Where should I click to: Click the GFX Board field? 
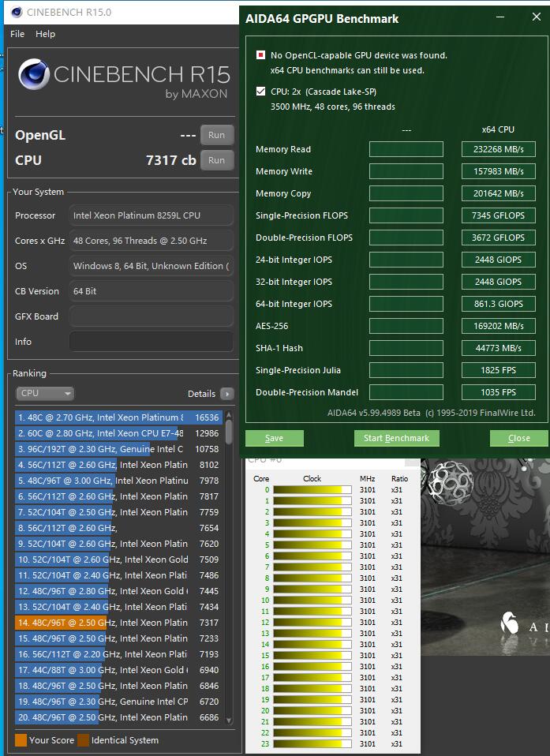(x=151, y=316)
